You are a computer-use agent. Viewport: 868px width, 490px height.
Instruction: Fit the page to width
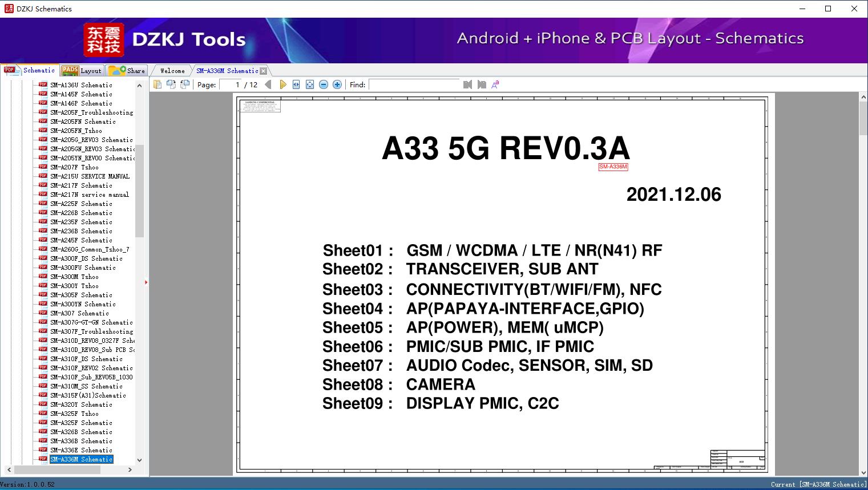tap(296, 84)
